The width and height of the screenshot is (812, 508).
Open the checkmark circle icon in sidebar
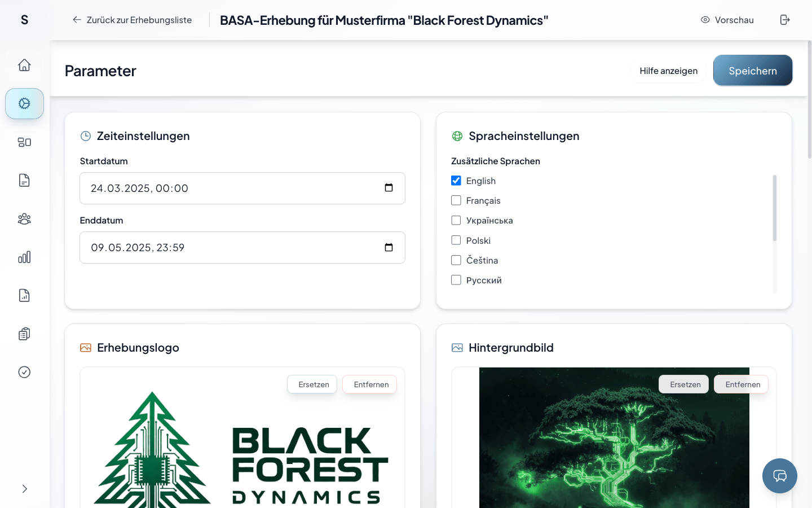tap(24, 372)
